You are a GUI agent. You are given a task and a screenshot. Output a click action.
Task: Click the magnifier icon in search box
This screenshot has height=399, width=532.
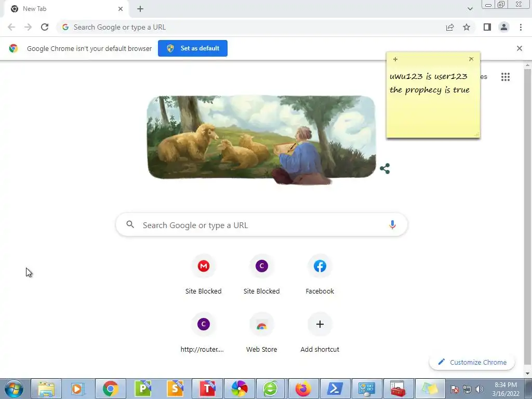130,224
